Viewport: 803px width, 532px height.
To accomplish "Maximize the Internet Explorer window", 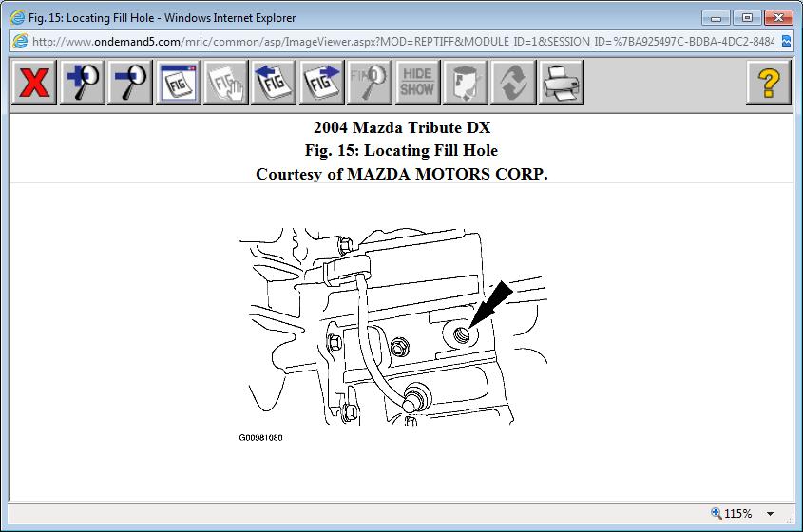I will (x=747, y=18).
